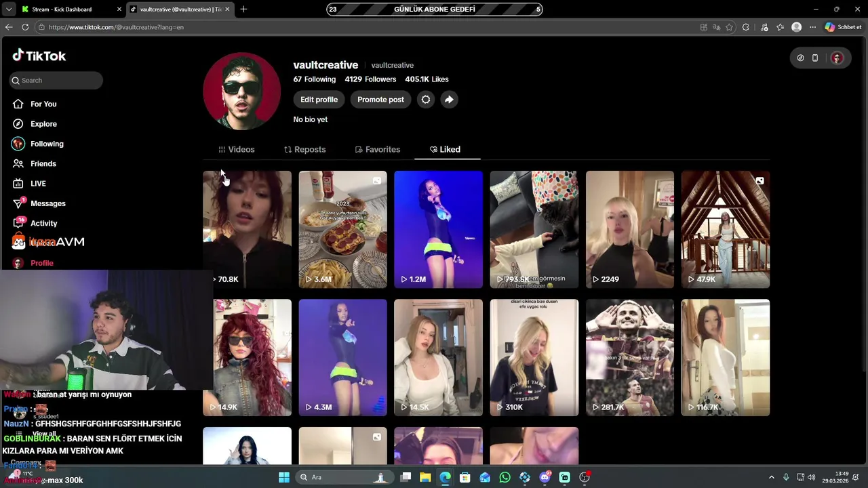Add this page to browser favorites star
The height and width of the screenshot is (488, 868).
coord(729,27)
